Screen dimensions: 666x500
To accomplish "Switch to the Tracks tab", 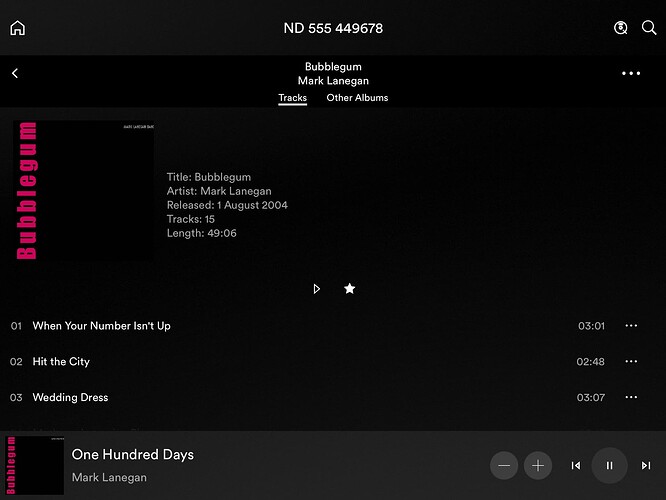I will point(292,98).
